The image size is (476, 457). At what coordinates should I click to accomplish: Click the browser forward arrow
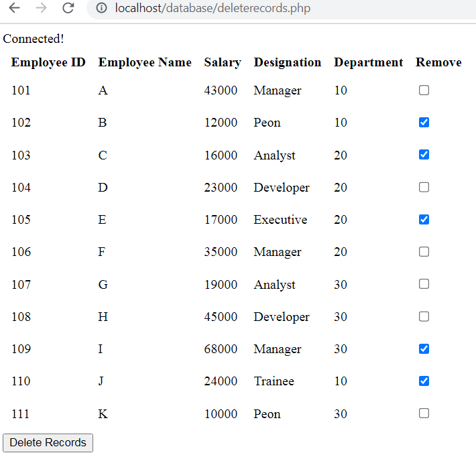point(41,8)
